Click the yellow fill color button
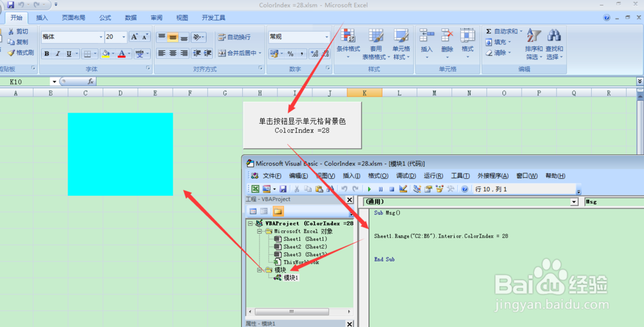Viewport: 644px width, 327px height. (105, 53)
